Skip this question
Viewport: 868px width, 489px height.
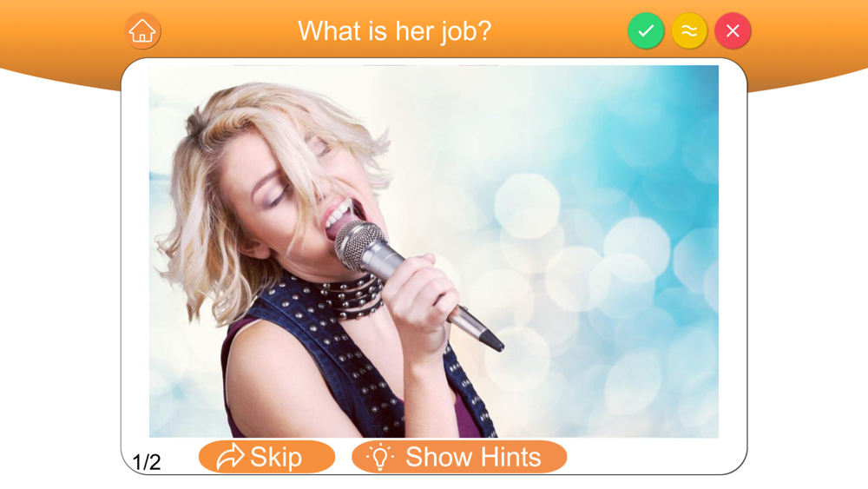(x=266, y=457)
